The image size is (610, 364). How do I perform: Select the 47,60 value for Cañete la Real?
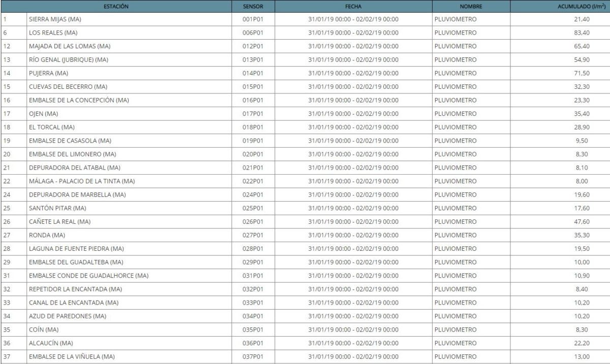tap(582, 222)
